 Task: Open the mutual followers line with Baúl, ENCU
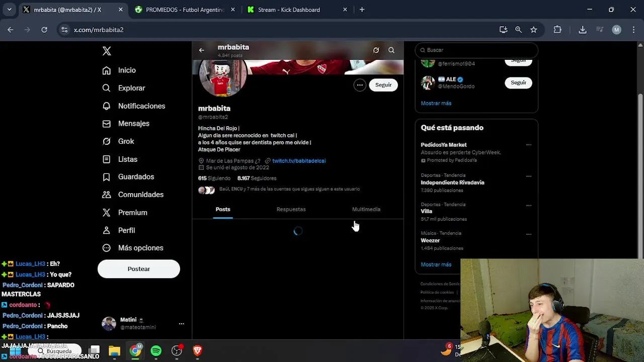click(x=279, y=190)
